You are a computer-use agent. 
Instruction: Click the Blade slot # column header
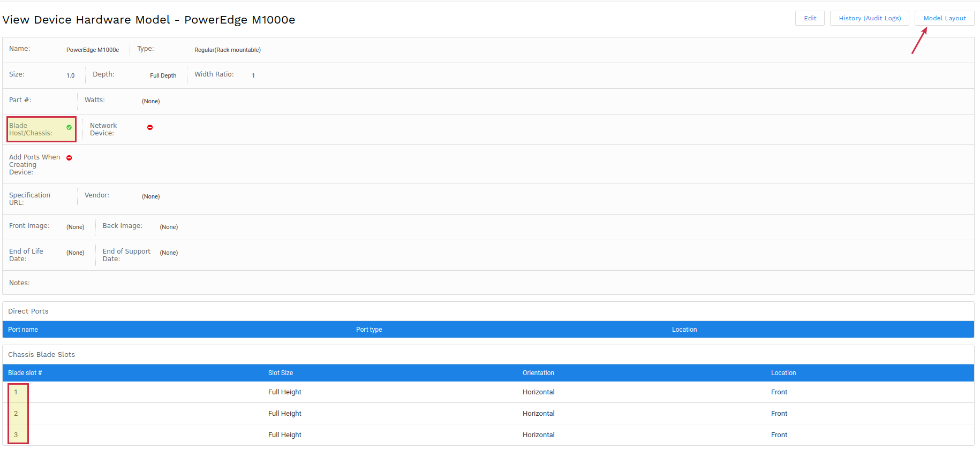(x=25, y=373)
